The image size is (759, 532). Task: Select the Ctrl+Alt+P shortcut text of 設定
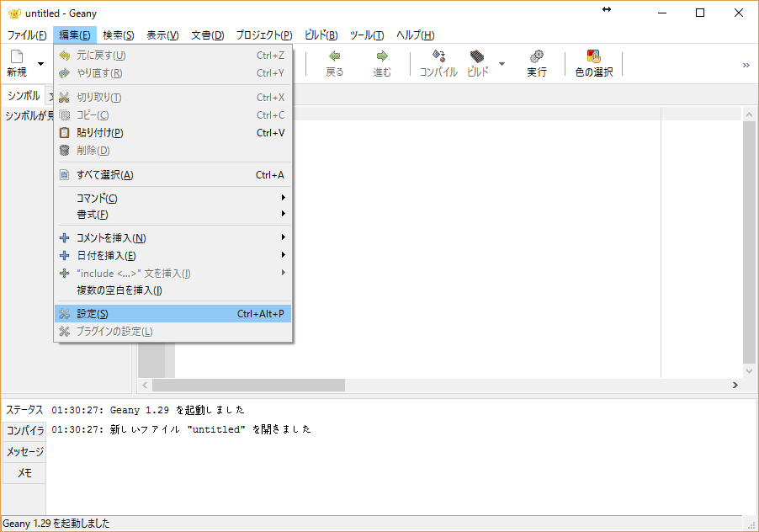click(260, 314)
